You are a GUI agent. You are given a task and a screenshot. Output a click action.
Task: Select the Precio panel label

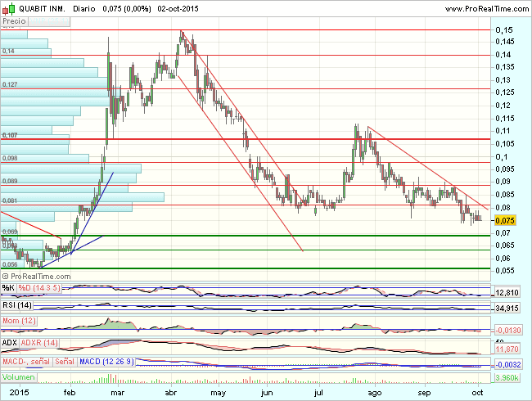[x=14, y=21]
